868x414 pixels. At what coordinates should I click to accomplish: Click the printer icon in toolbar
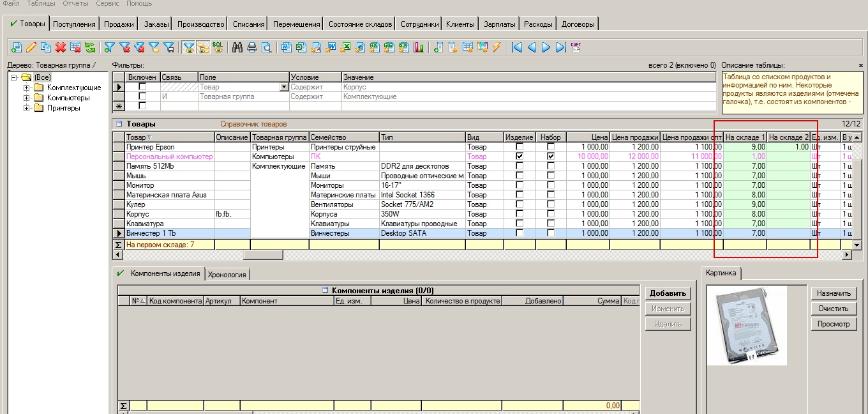[x=252, y=47]
